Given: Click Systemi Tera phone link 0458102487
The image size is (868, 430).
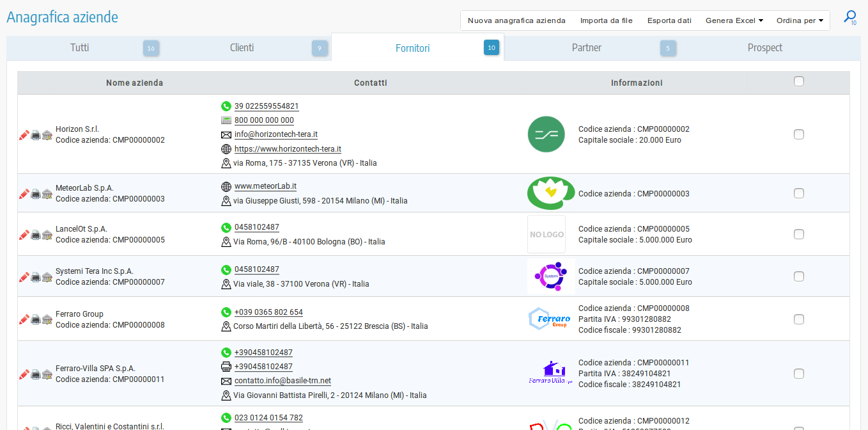Looking at the screenshot, I should 257,269.
